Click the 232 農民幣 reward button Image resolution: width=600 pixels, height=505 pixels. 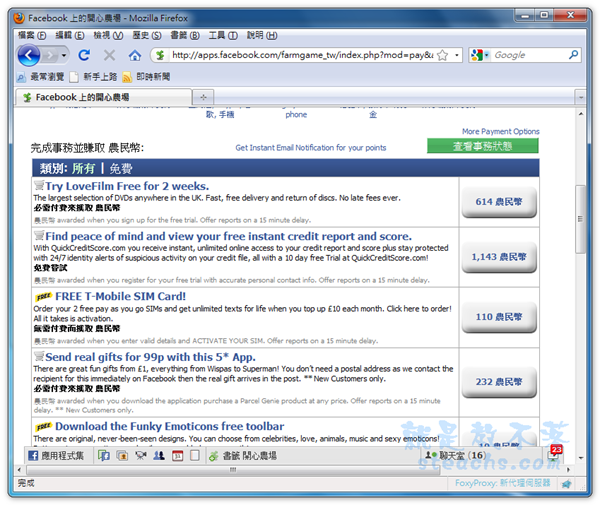point(499,382)
